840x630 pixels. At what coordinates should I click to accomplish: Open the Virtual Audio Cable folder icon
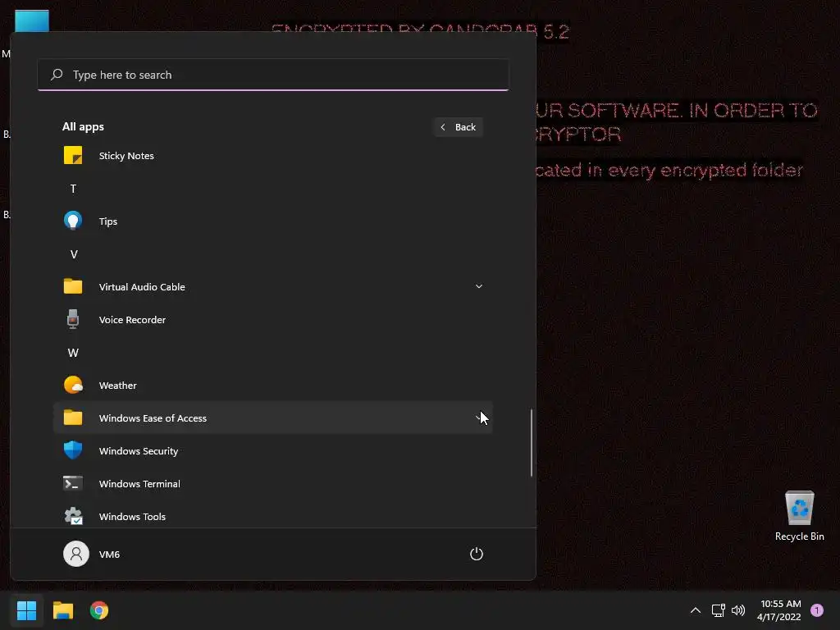coord(73,286)
